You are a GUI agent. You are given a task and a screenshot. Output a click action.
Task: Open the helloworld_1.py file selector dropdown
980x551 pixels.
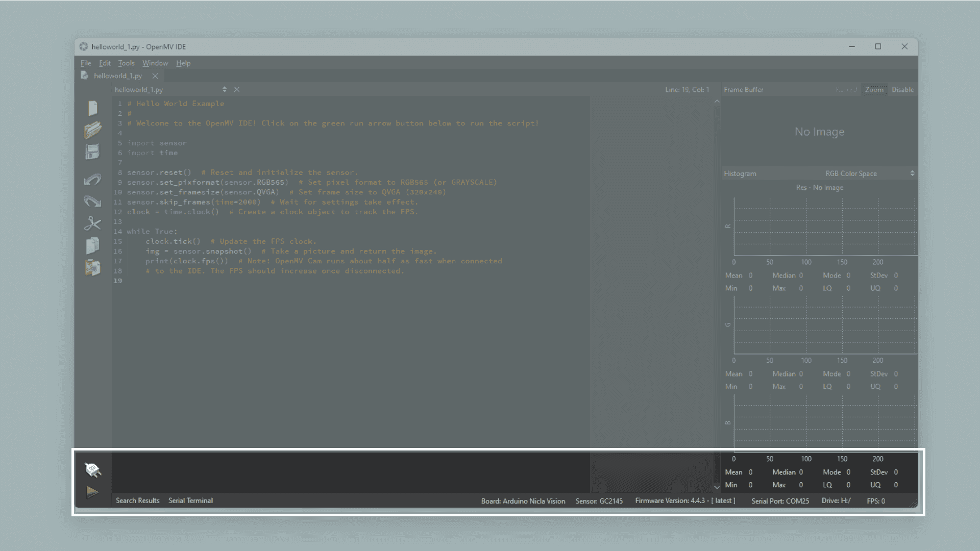[x=225, y=90]
